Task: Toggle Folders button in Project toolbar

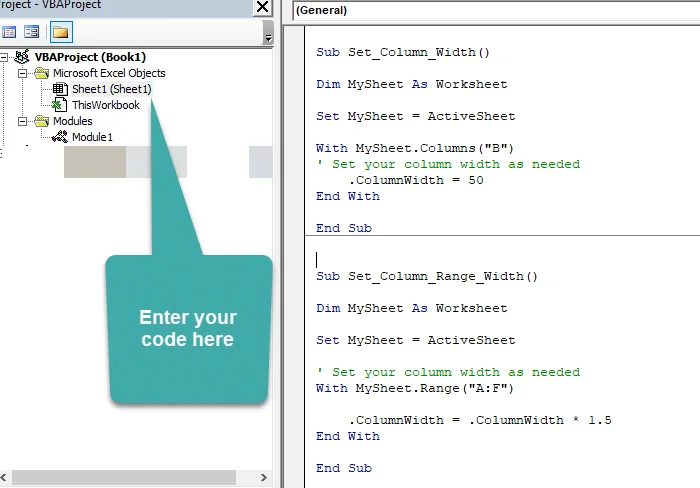Action: [x=61, y=32]
